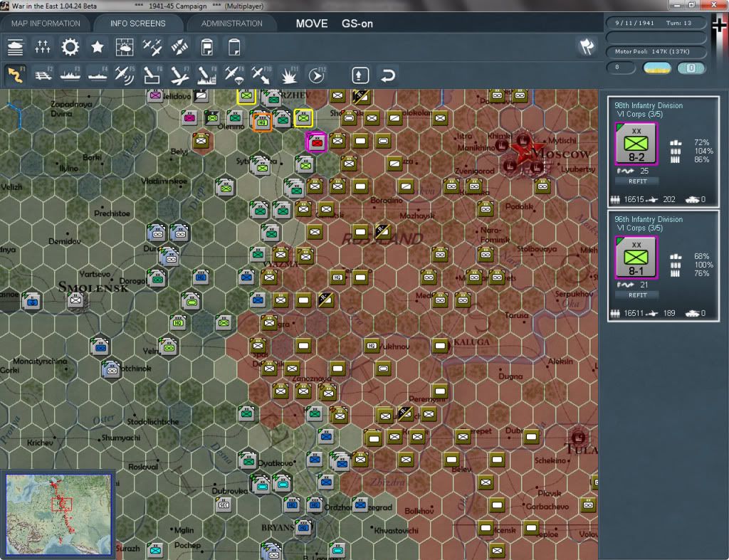Click the five upward arrows icon
Viewport: 729px width, 560px height.
point(42,47)
